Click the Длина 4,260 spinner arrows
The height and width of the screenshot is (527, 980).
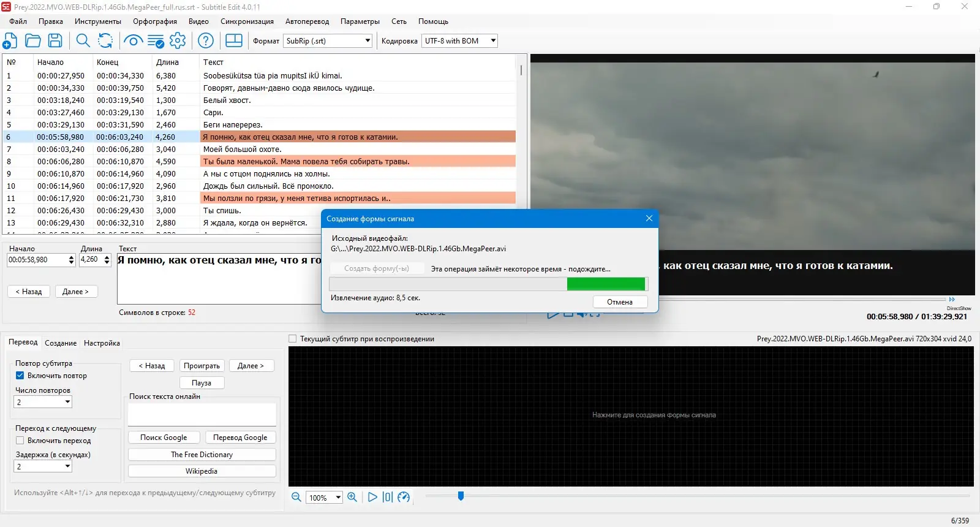(x=107, y=260)
